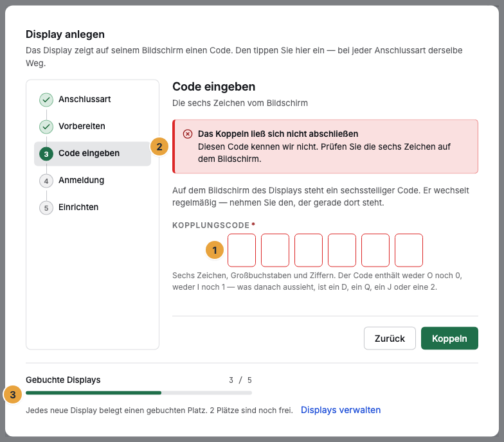Focus the first Kopplungscode character box
The image size is (504, 442).
[242, 251]
